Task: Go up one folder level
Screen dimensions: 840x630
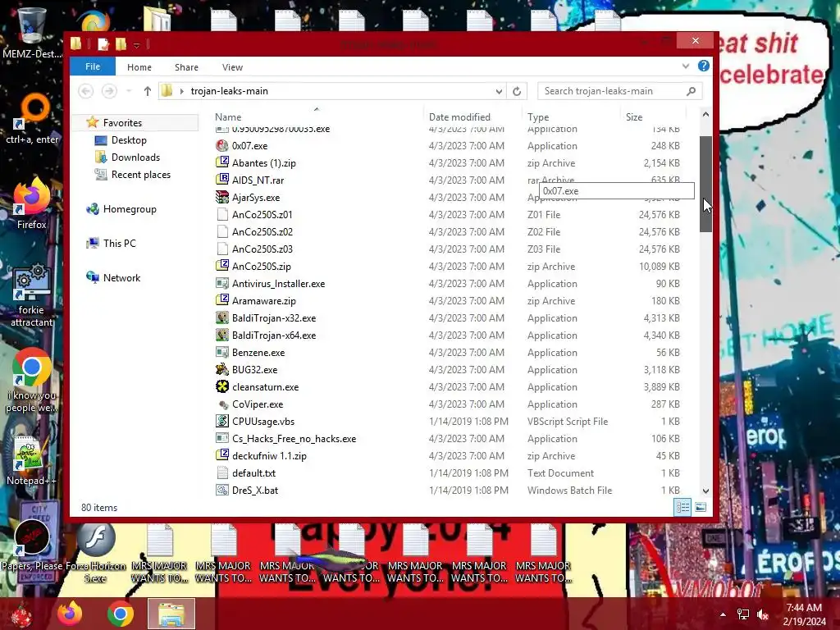Action: tap(148, 91)
